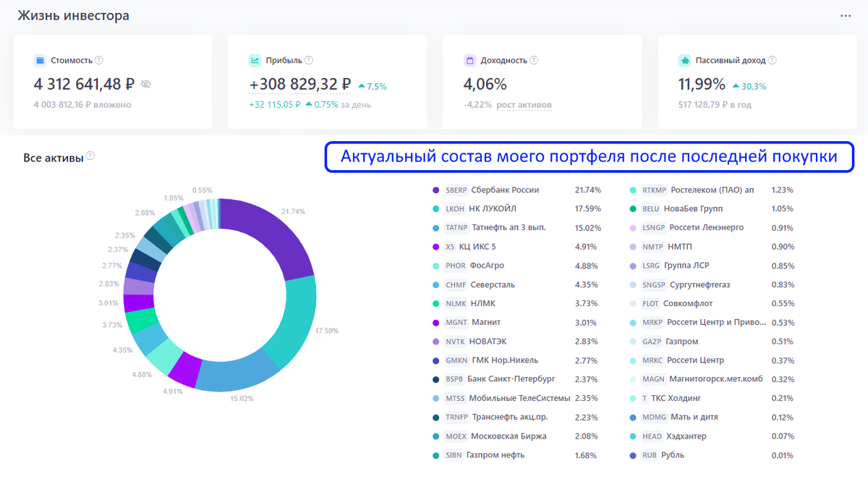868x477 pixels.
Task: Click the +308 829,32 ₽ profit value
Action: [x=300, y=85]
